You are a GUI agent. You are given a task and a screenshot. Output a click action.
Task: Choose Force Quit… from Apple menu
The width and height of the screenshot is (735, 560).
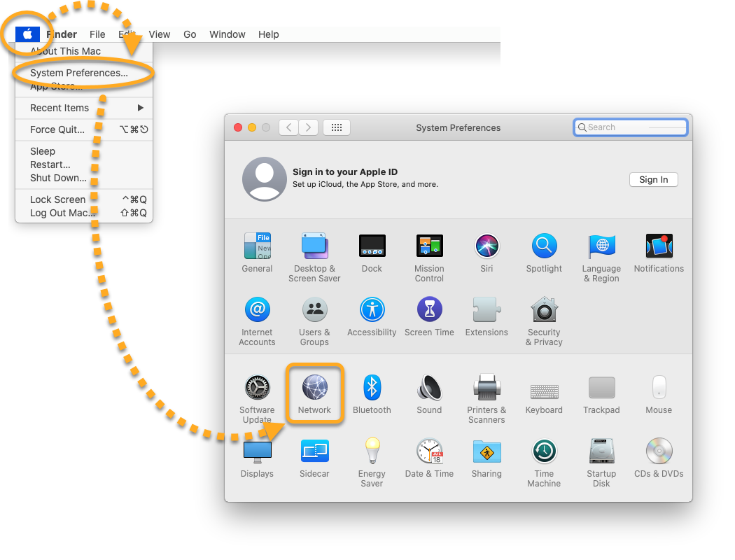(x=84, y=129)
